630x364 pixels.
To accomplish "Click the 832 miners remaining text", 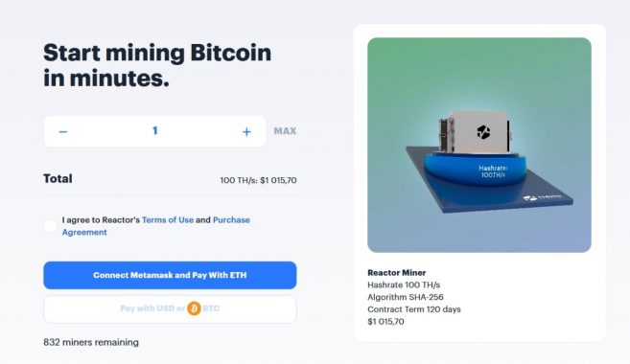I will coord(91,342).
